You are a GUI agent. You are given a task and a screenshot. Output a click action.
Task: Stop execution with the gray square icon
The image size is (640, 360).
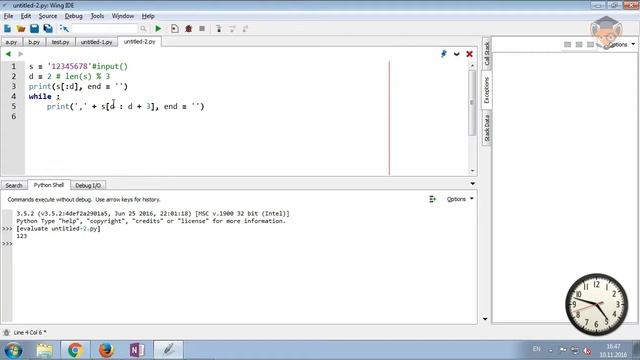tap(202, 29)
